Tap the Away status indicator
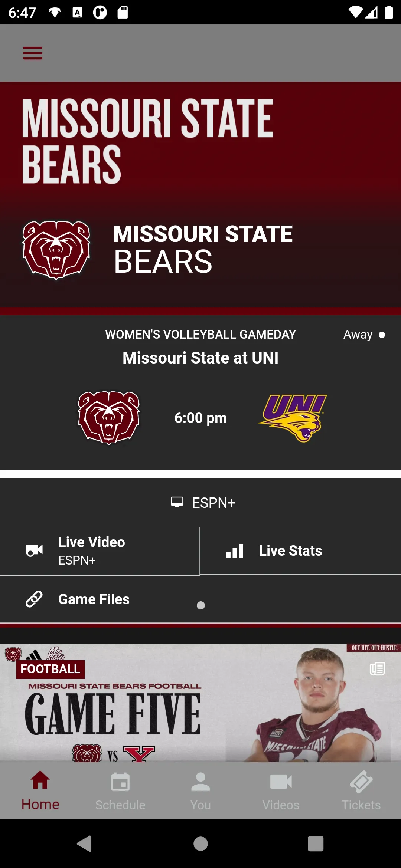Image resolution: width=401 pixels, height=868 pixels. tap(364, 335)
